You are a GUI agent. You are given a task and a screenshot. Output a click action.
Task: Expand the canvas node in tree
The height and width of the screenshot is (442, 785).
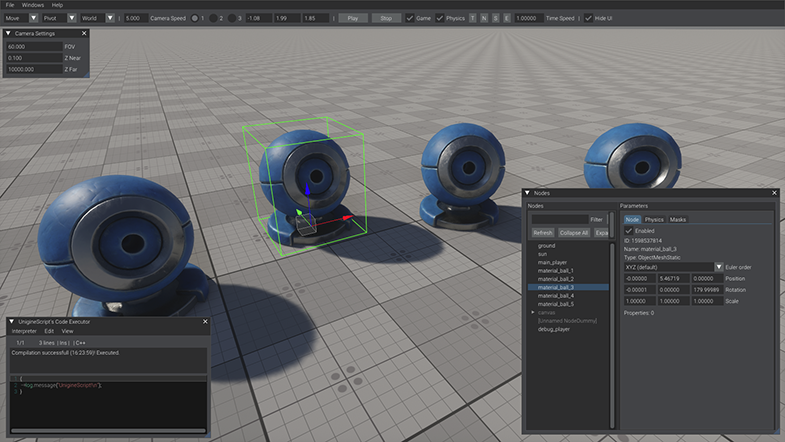coord(532,312)
